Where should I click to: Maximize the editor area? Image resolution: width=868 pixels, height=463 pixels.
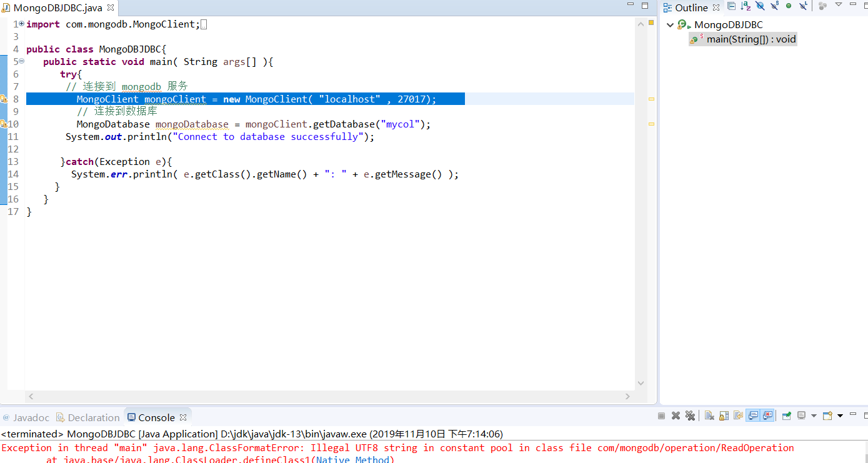[646, 6]
